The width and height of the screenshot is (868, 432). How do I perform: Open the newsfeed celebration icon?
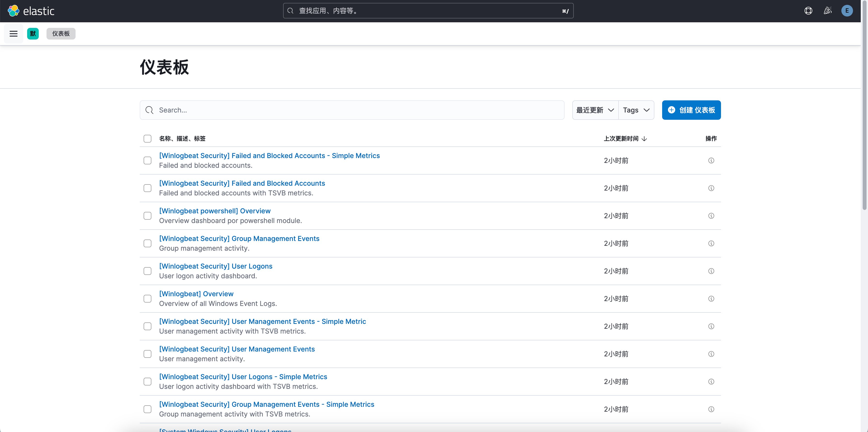[828, 11]
